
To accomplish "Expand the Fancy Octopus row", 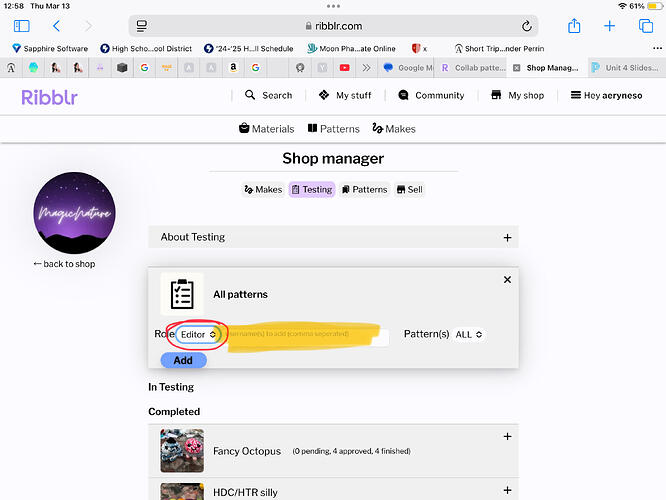I will pyautogui.click(x=507, y=437).
